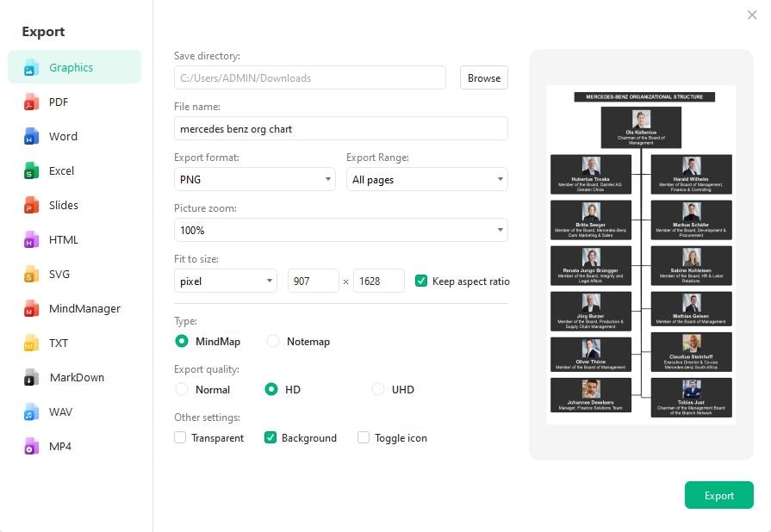Click the width field showing 907
Viewport: 771px width, 532px height.
(314, 281)
